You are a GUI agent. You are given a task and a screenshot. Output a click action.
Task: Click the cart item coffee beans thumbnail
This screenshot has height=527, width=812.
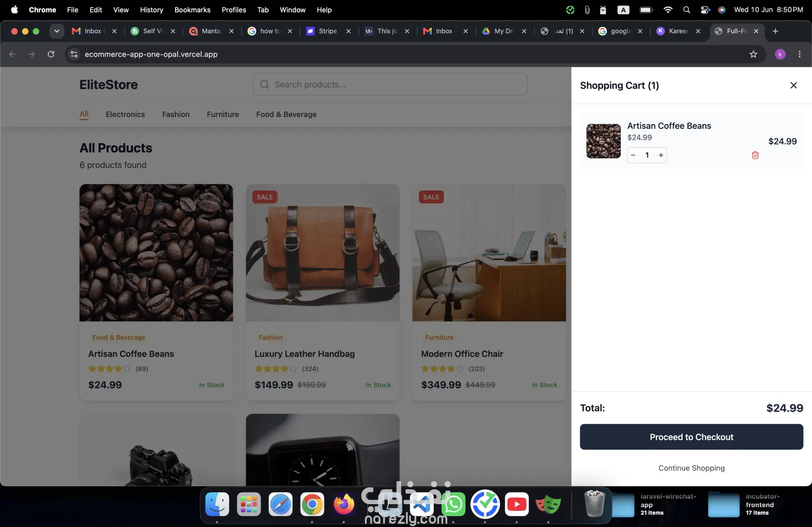[604, 141]
